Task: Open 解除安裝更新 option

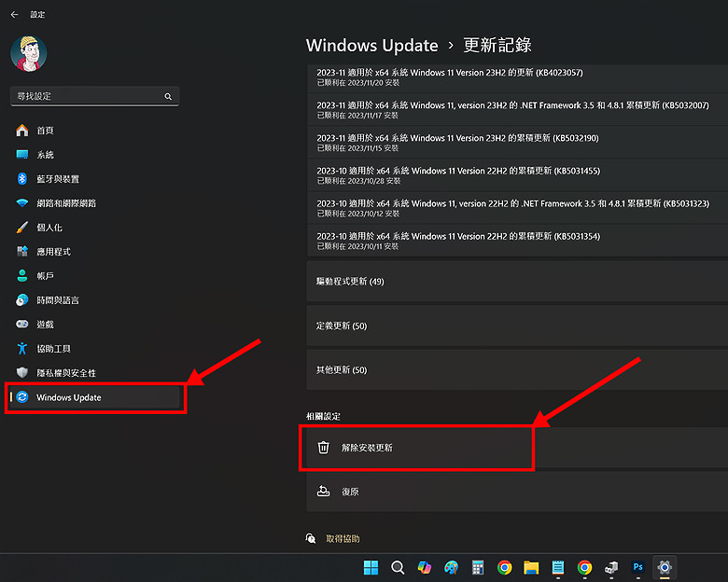Action: pyautogui.click(x=517, y=448)
